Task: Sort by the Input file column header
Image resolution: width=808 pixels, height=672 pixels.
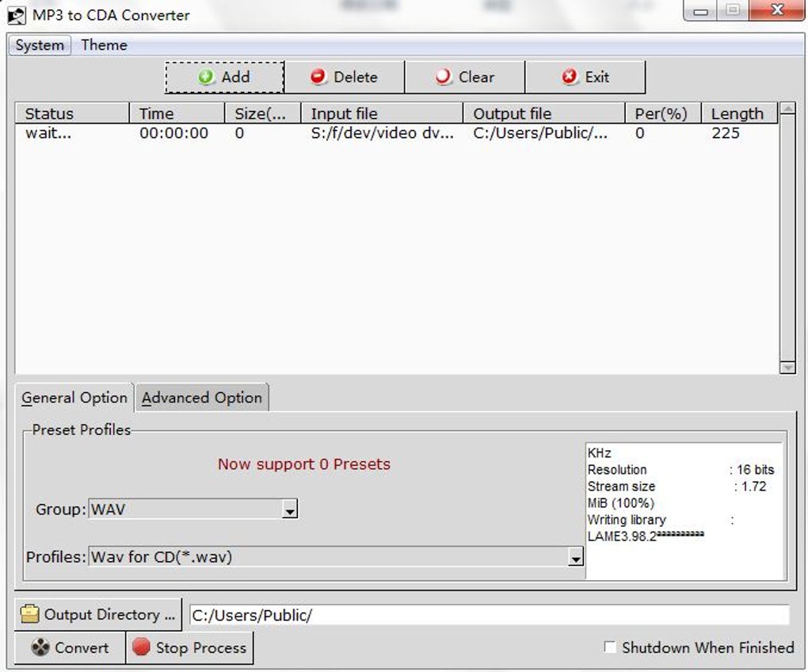Action: [382, 113]
